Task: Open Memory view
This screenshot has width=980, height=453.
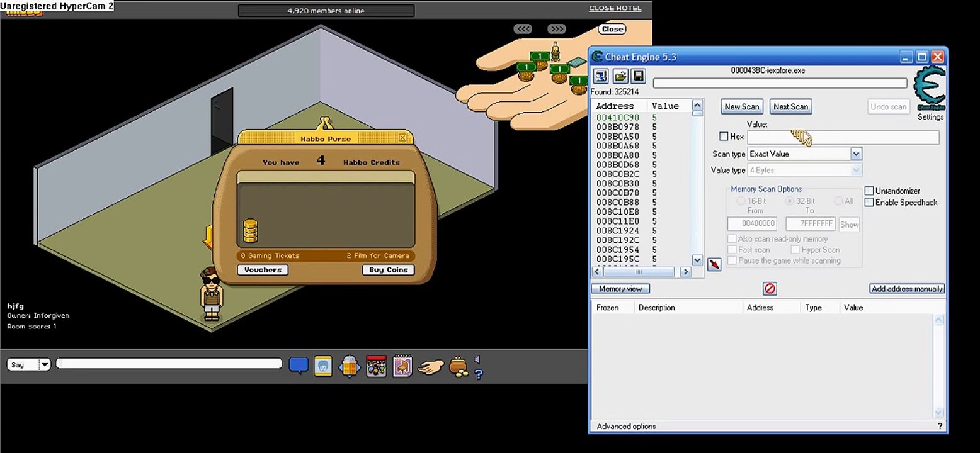Action: coord(620,289)
